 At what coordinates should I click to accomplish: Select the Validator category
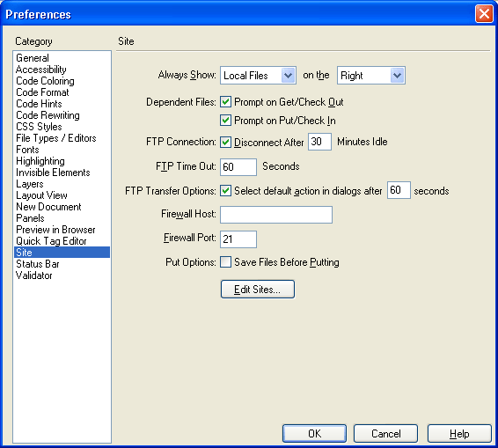tap(34, 275)
